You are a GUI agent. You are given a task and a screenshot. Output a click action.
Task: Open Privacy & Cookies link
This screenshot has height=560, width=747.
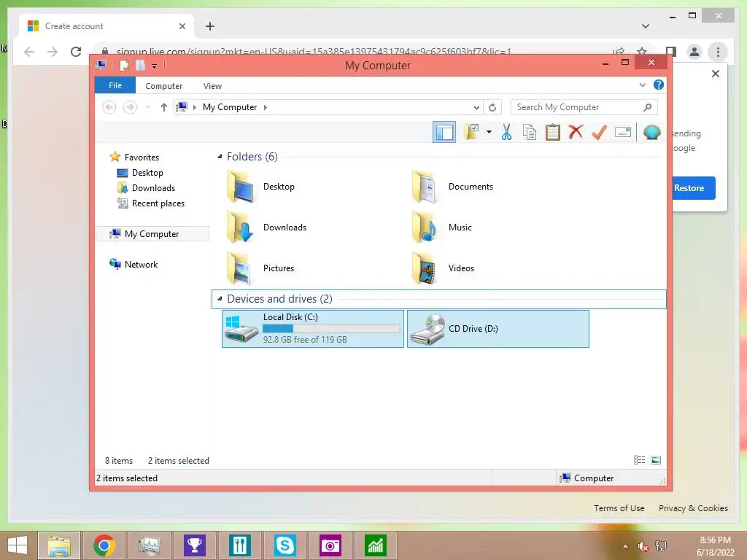click(x=693, y=508)
